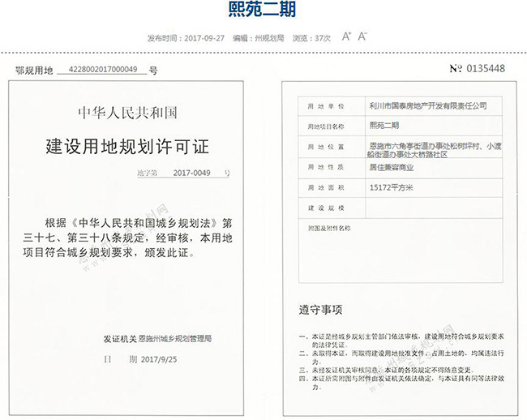Click the page title 熙苑二期
The height and width of the screenshot is (420, 527).
(x=262, y=10)
